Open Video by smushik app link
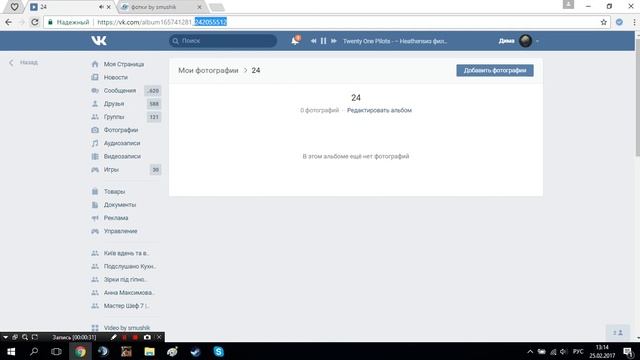 (x=127, y=328)
